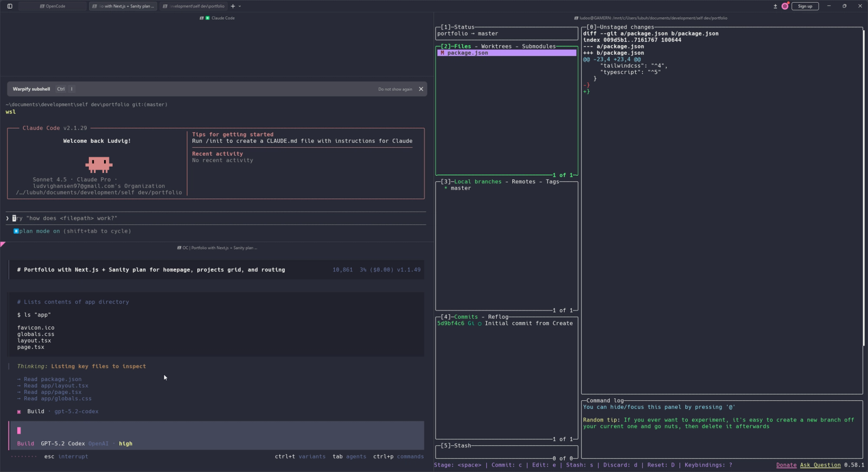Screen dimensions: 868x472
Task: Dismiss the Warpify subshell banner
Action: pyautogui.click(x=421, y=89)
